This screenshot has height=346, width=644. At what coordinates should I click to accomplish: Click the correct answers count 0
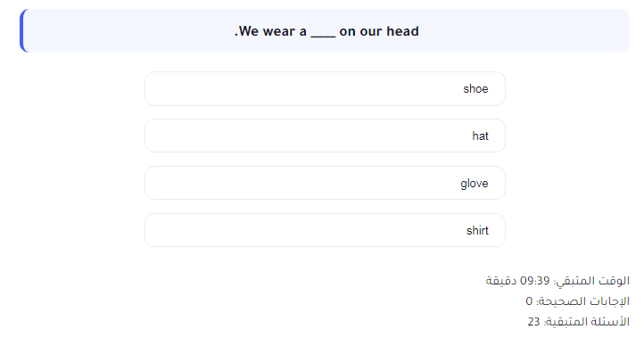coord(529,301)
